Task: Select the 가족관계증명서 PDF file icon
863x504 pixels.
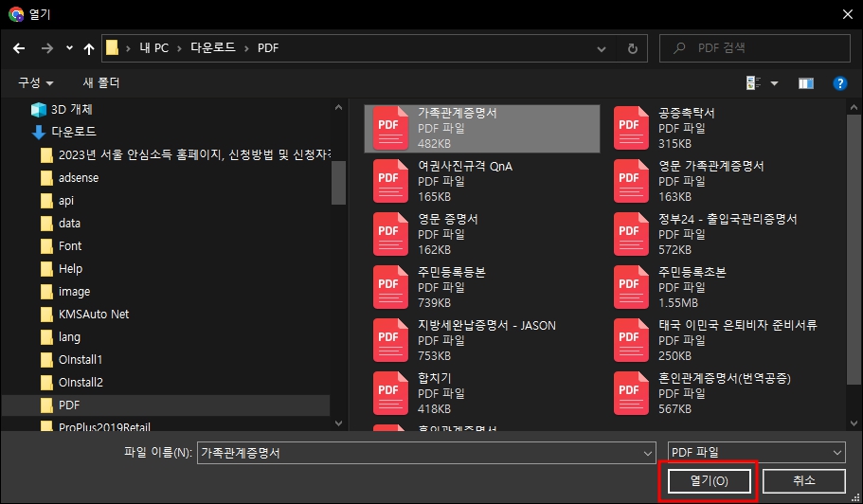Action: point(390,128)
